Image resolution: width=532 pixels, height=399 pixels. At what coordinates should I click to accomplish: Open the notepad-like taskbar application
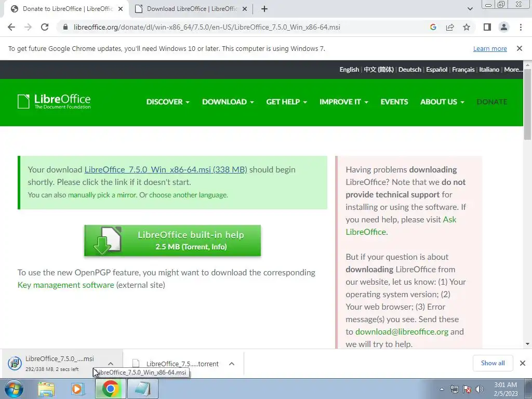tap(143, 389)
